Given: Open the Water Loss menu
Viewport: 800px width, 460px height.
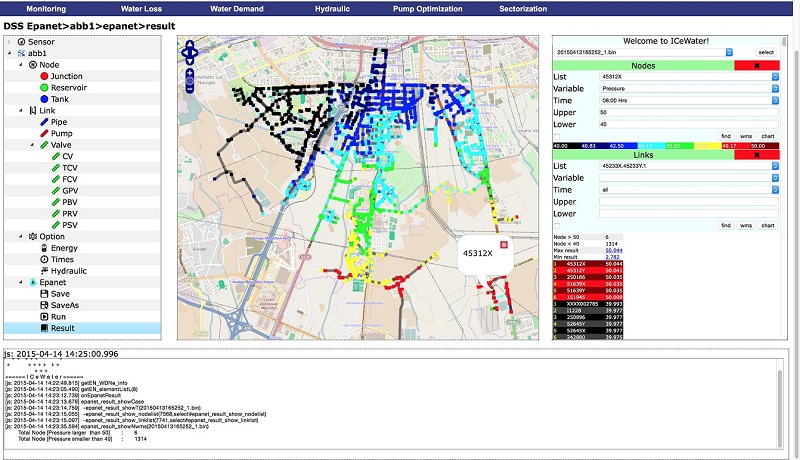Looking at the screenshot, I should click(x=141, y=9).
